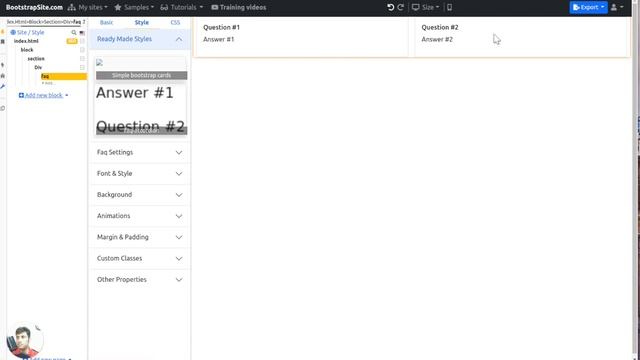This screenshot has height=360, width=640.
Task: Toggle the checkbox on section row
Action: (x=82, y=59)
